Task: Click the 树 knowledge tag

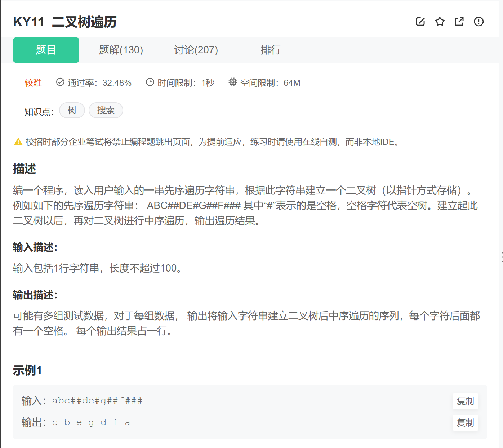Action: click(x=72, y=110)
